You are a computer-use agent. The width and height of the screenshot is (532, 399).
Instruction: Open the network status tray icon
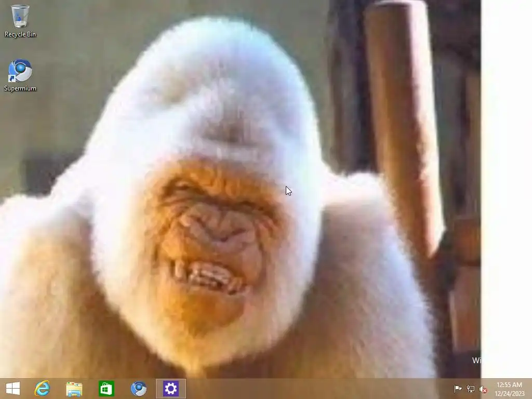471,389
